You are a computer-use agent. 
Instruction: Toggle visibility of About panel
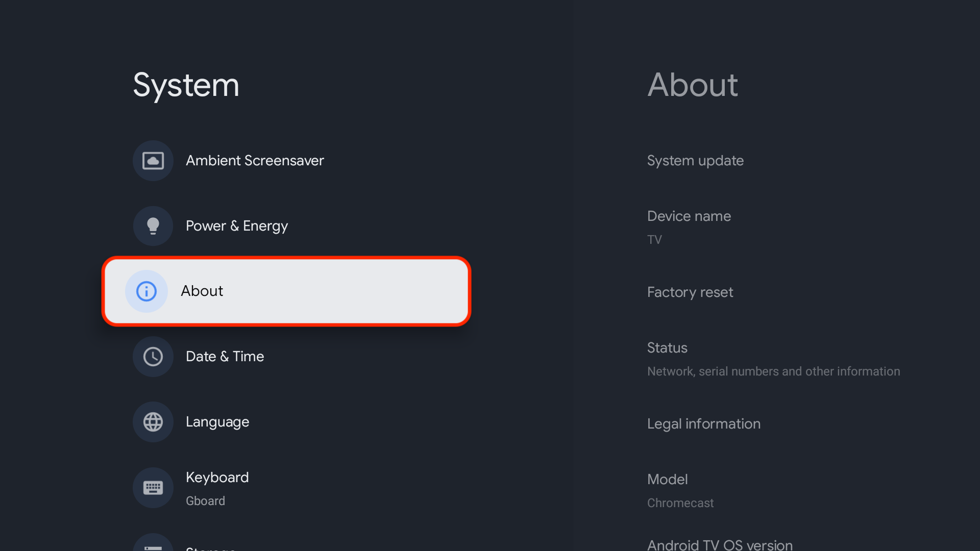click(x=287, y=291)
